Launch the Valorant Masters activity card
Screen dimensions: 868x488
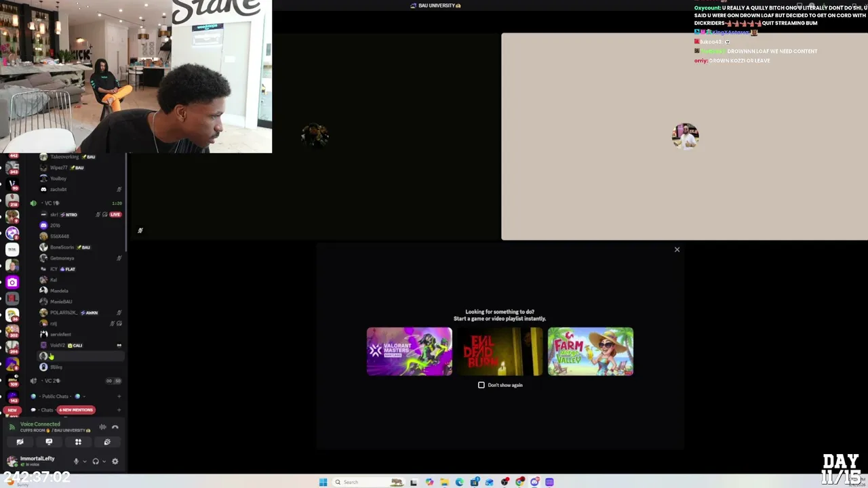click(x=410, y=351)
